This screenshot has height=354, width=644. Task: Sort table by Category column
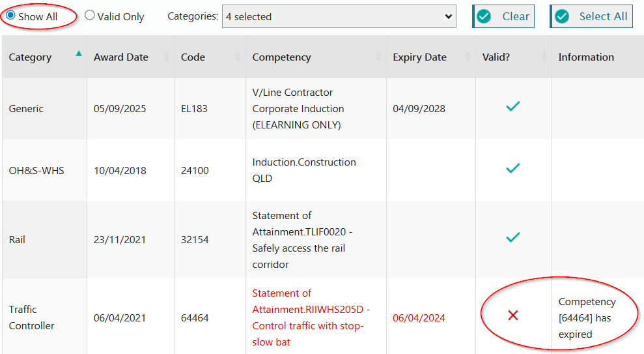(x=30, y=57)
